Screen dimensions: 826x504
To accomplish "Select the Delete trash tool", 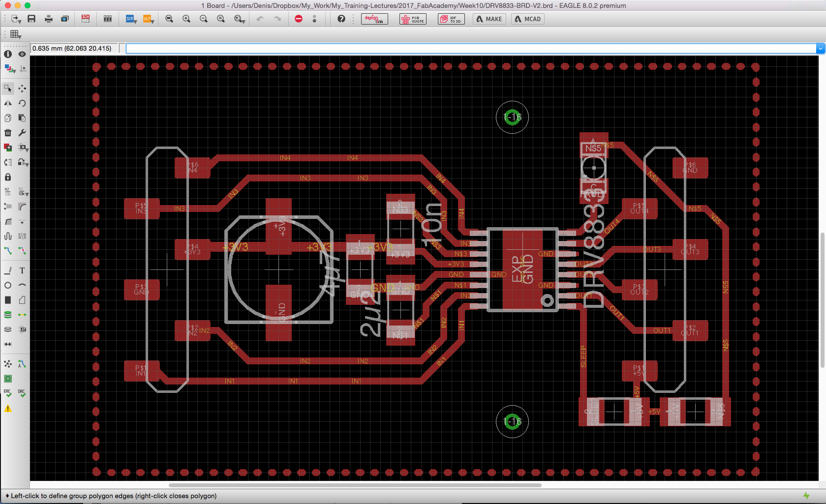I will click(8, 133).
